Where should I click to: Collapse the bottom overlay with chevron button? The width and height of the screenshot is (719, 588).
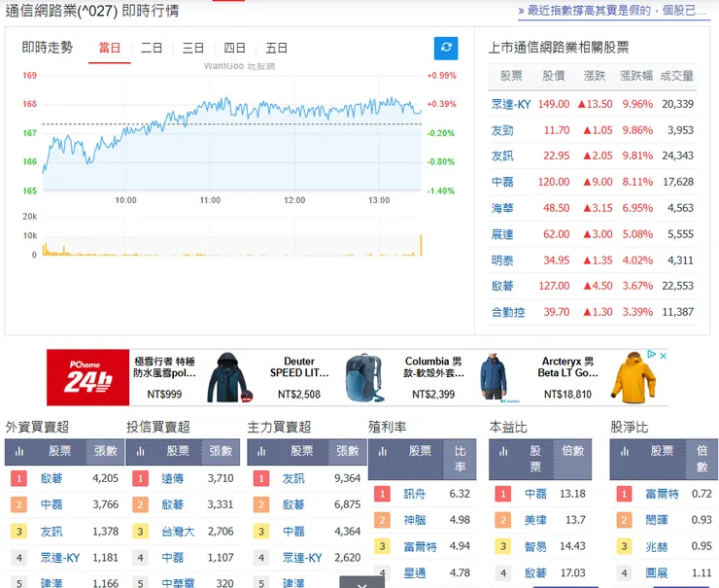pos(361,583)
